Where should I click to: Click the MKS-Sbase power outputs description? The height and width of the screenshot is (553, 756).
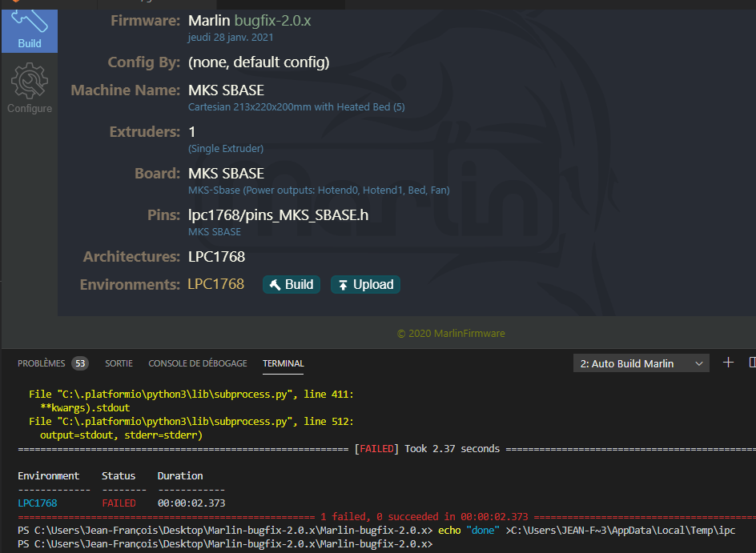[x=319, y=190]
